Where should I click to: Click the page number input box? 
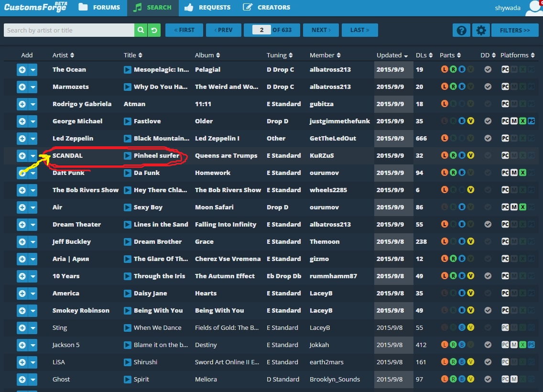(x=261, y=30)
